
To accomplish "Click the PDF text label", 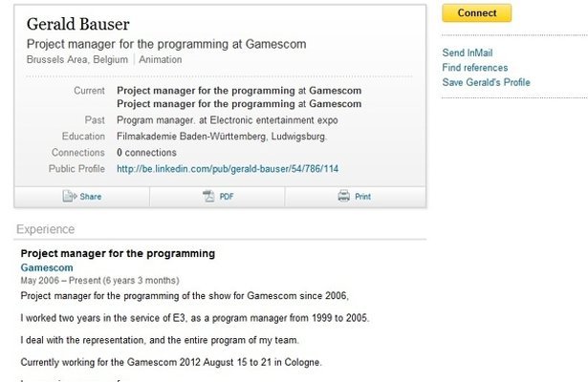I will click(x=227, y=197).
